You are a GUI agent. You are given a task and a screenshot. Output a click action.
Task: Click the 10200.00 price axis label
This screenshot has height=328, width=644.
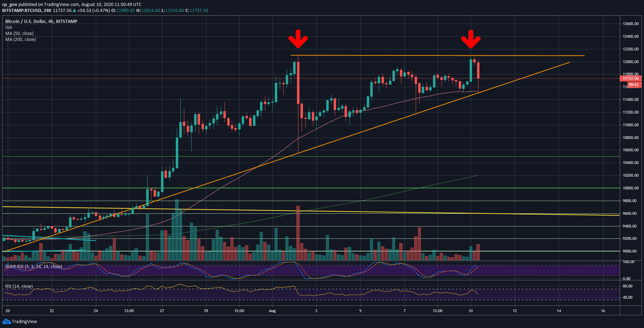pos(631,175)
